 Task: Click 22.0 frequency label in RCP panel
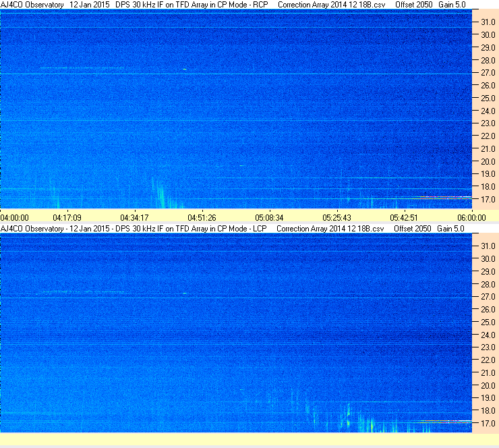(488, 136)
